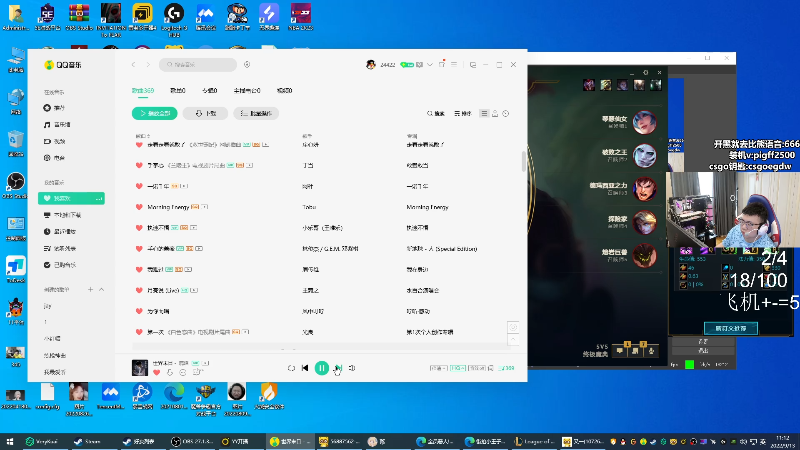This screenshot has height=450, width=800.
Task: Toggle heart on the (Live) song row
Action: [139, 290]
